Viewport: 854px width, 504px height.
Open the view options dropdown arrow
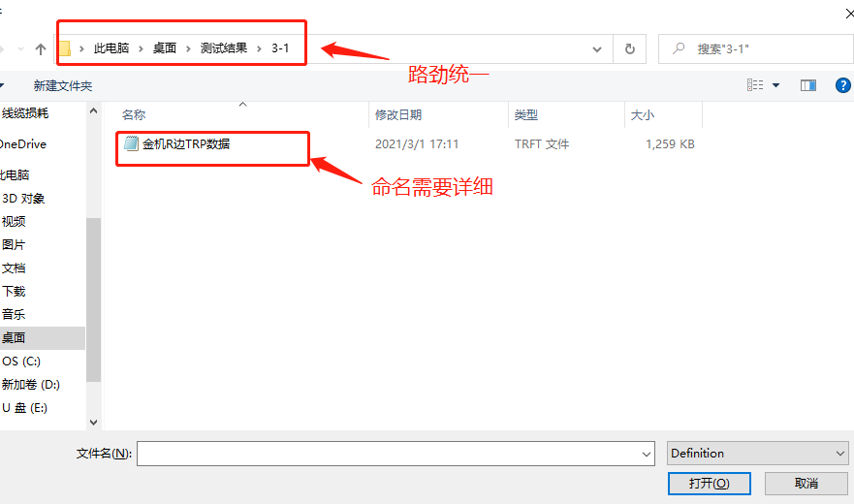pyautogui.click(x=776, y=85)
